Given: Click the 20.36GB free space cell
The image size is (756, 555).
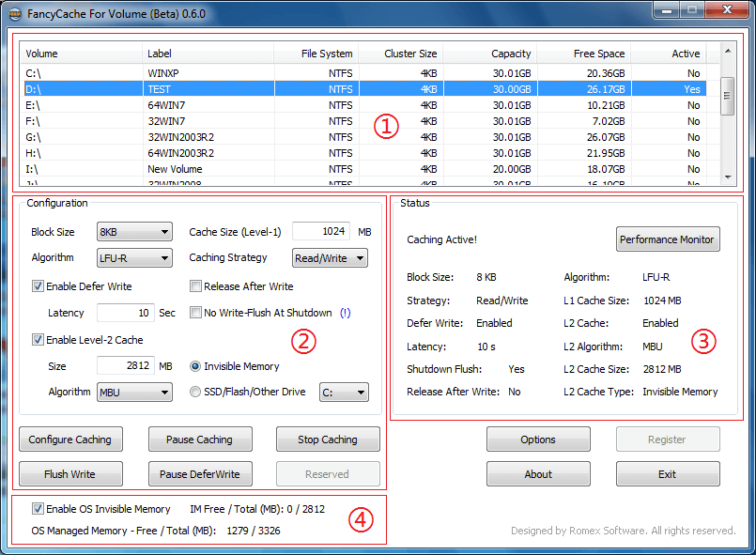Looking at the screenshot, I should pyautogui.click(x=606, y=73).
